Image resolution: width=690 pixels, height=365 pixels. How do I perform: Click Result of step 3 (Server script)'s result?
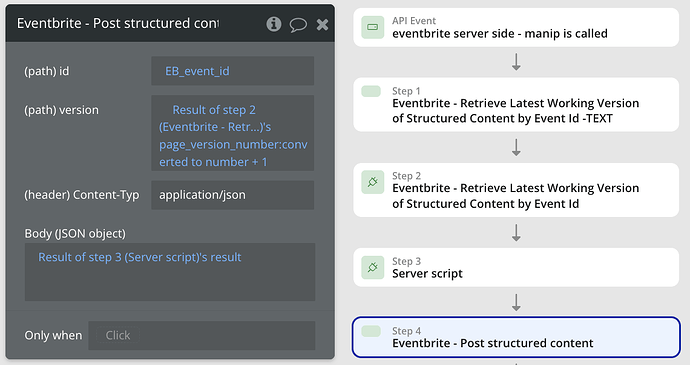[x=139, y=257]
